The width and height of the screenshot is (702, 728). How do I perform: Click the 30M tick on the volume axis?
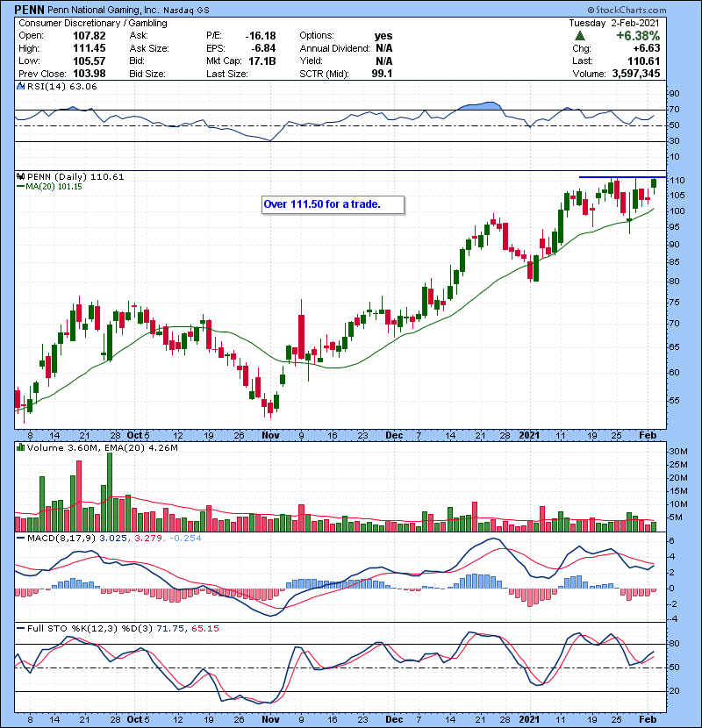tap(678, 452)
